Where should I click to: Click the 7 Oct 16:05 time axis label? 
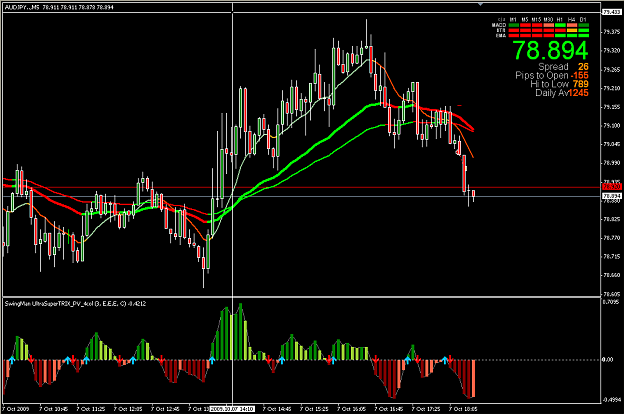351,409
